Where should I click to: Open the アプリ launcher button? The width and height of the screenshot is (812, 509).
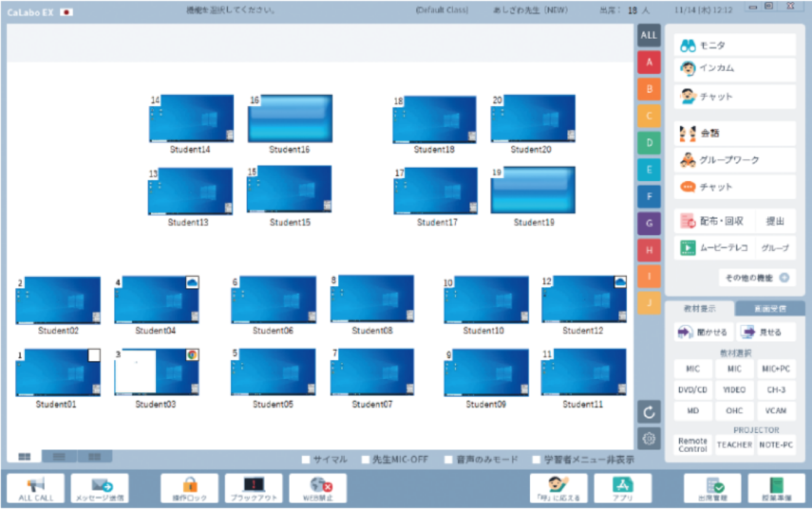coord(623,488)
